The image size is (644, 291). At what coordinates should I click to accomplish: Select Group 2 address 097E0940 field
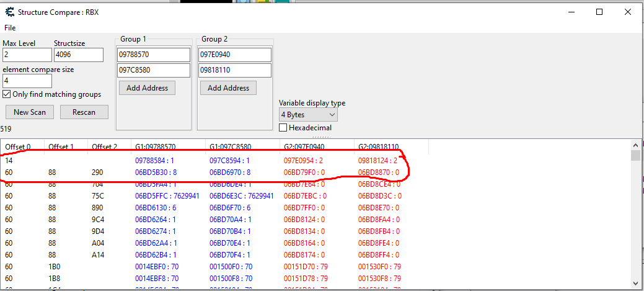[235, 55]
